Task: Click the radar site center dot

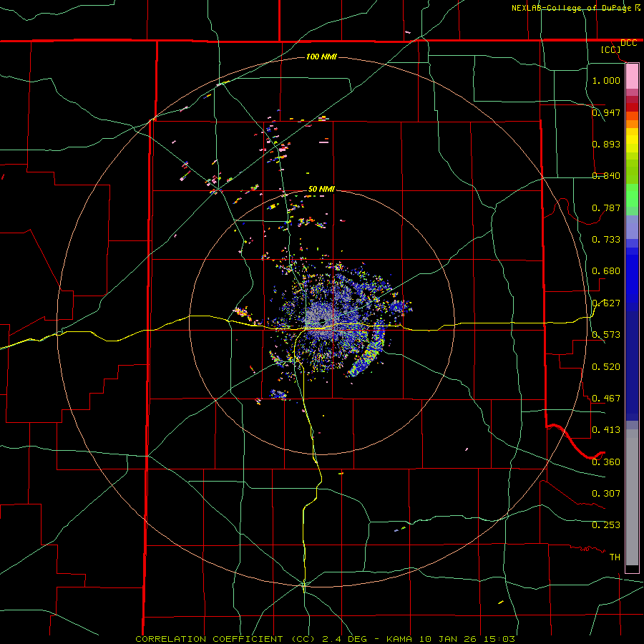Action: [x=323, y=321]
